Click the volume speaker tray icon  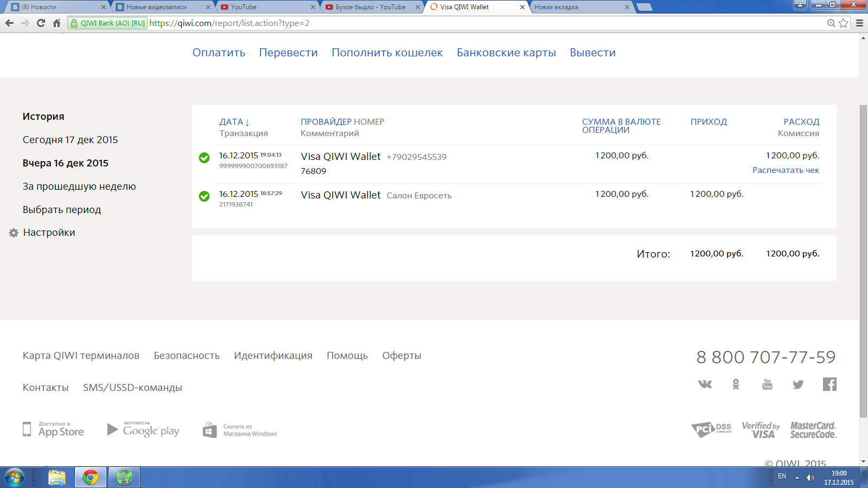pyautogui.click(x=810, y=478)
